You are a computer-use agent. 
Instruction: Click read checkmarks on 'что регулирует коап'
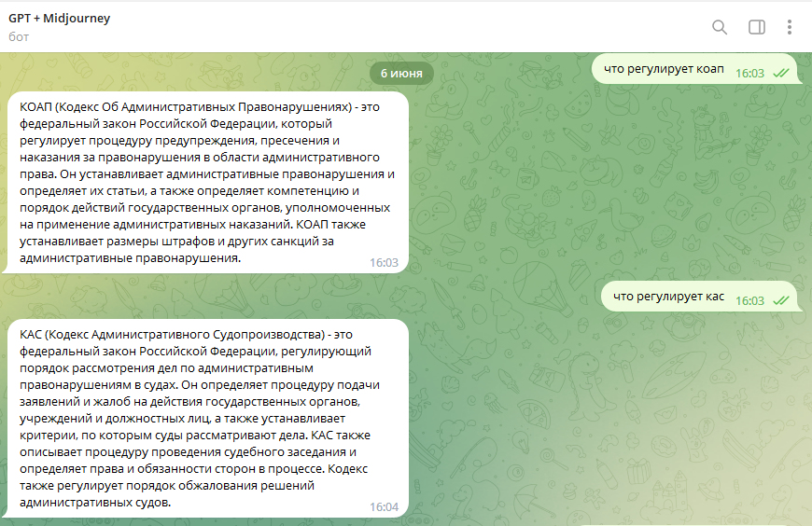(x=781, y=73)
